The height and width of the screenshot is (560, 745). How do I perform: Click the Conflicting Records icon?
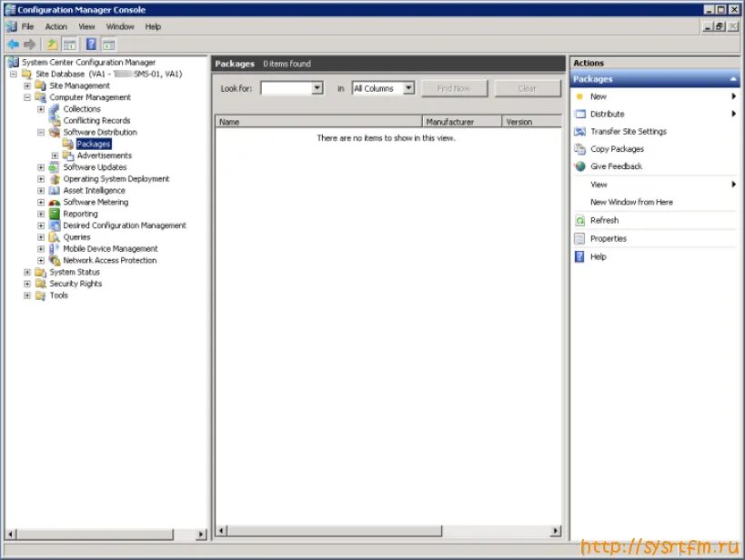coord(55,121)
